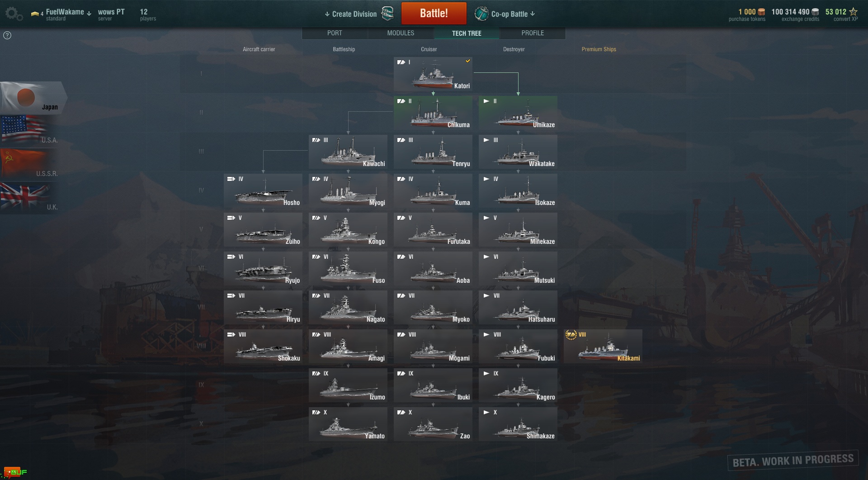Click the red Battle! button

(x=434, y=13)
